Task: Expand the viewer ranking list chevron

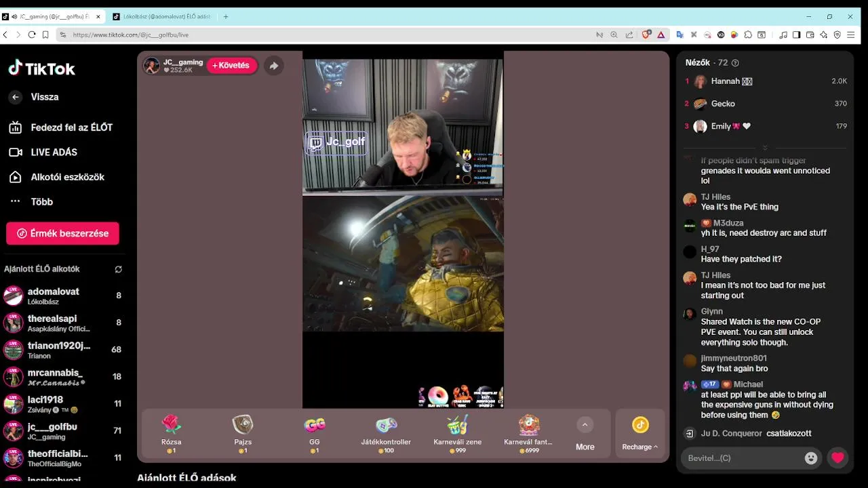Action: pyautogui.click(x=765, y=148)
